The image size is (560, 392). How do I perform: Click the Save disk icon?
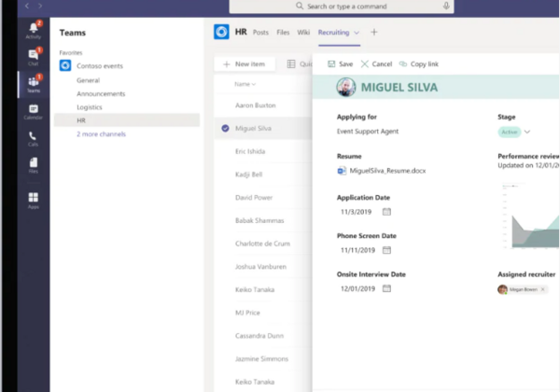tap(331, 63)
